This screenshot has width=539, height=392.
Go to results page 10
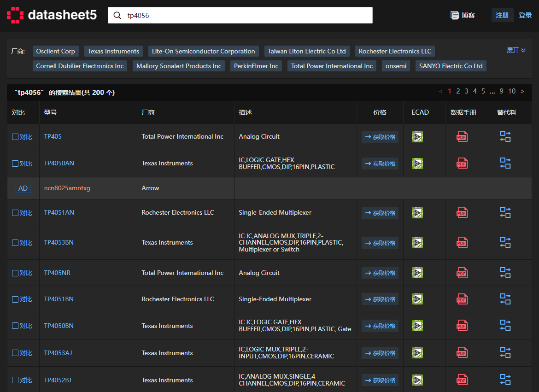512,91
